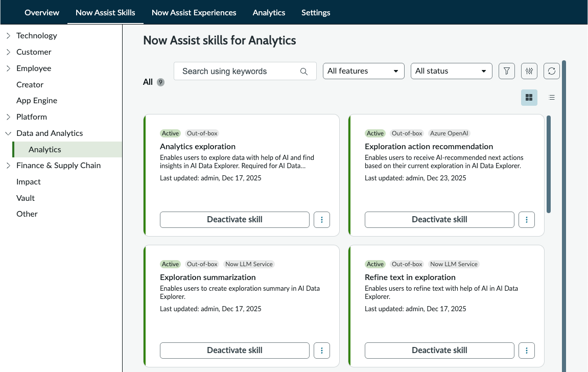This screenshot has width=588, height=372.
Task: Expand the Finance & Supply Chain category
Action: click(8, 166)
